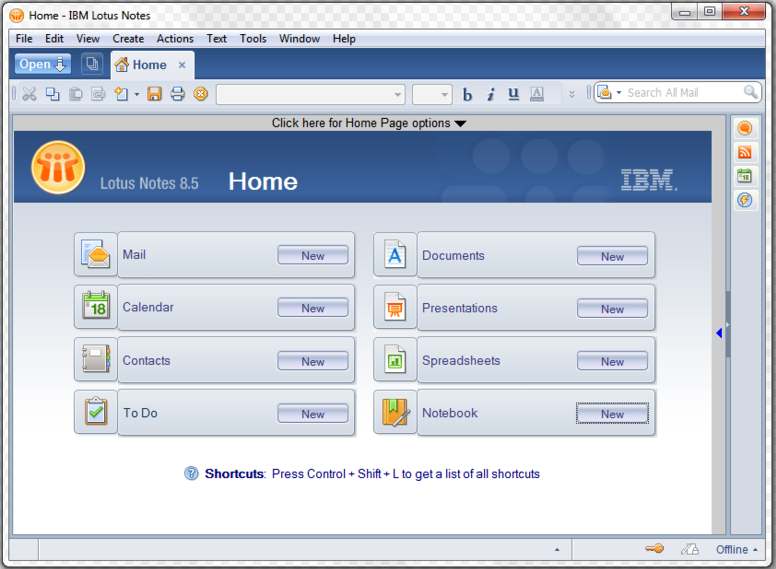Screen dimensions: 776x569
Task: Click the Calendar 18 icon
Action: (x=96, y=307)
